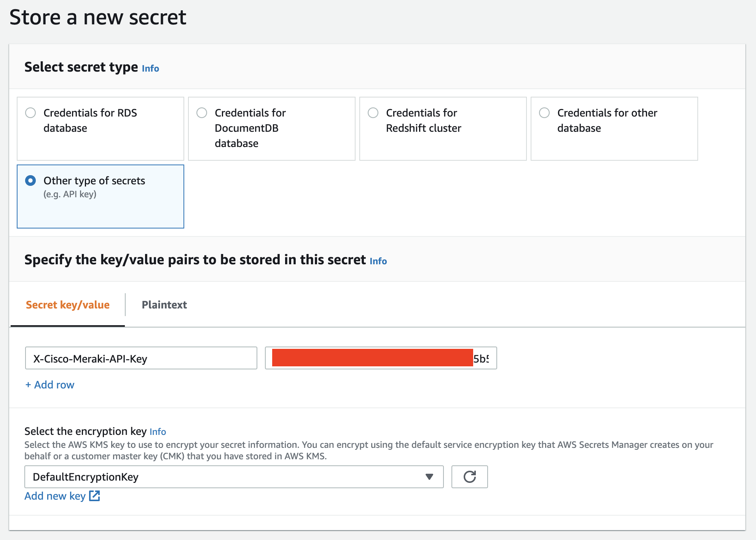Viewport: 756px width, 540px height.
Task: Switch to the Plaintext tab
Action: (164, 305)
